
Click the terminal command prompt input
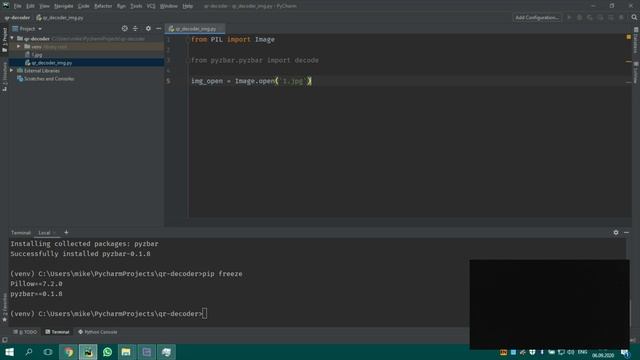[204, 313]
